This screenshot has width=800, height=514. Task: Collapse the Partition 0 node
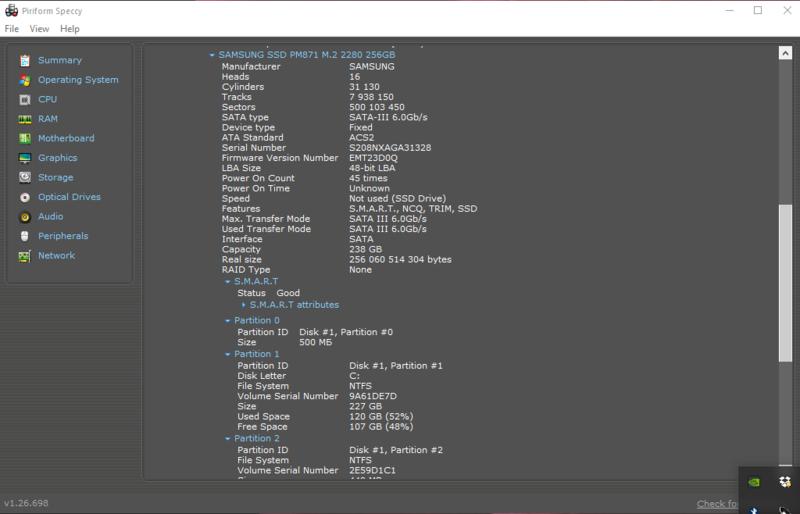pyautogui.click(x=228, y=321)
